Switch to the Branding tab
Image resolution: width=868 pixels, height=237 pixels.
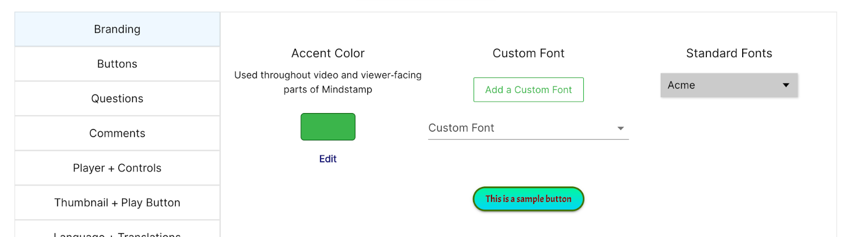pos(117,29)
